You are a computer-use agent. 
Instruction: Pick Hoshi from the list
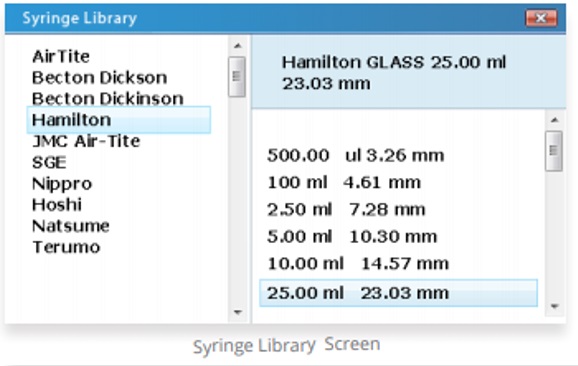point(57,205)
